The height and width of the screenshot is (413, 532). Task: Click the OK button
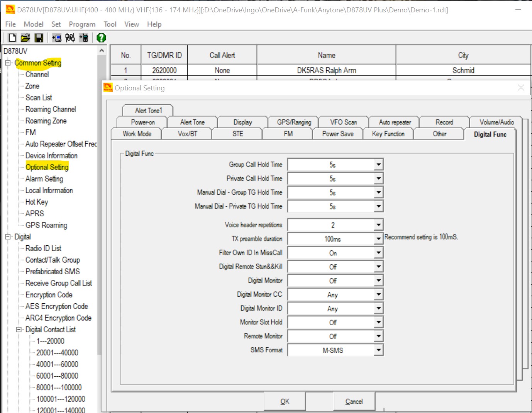pyautogui.click(x=285, y=401)
